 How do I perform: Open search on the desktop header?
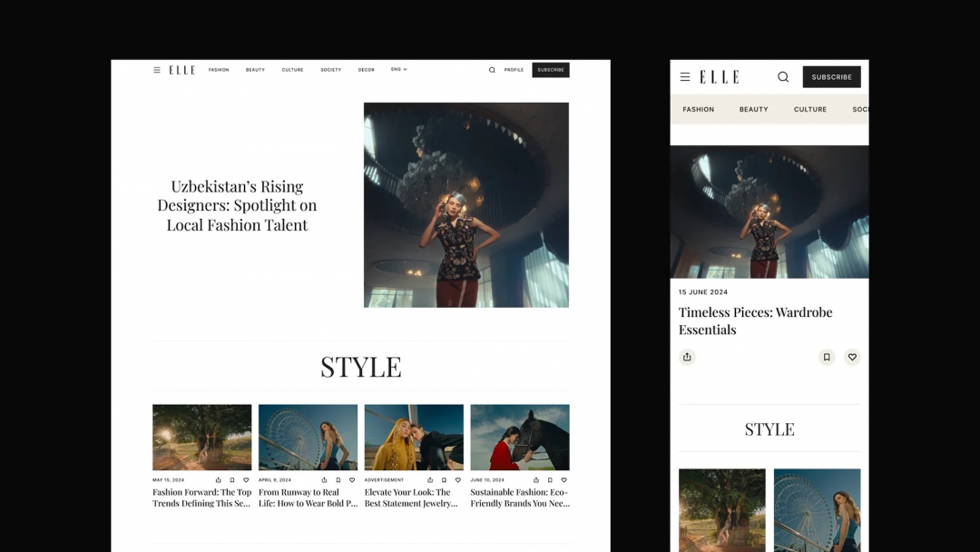[x=492, y=70]
